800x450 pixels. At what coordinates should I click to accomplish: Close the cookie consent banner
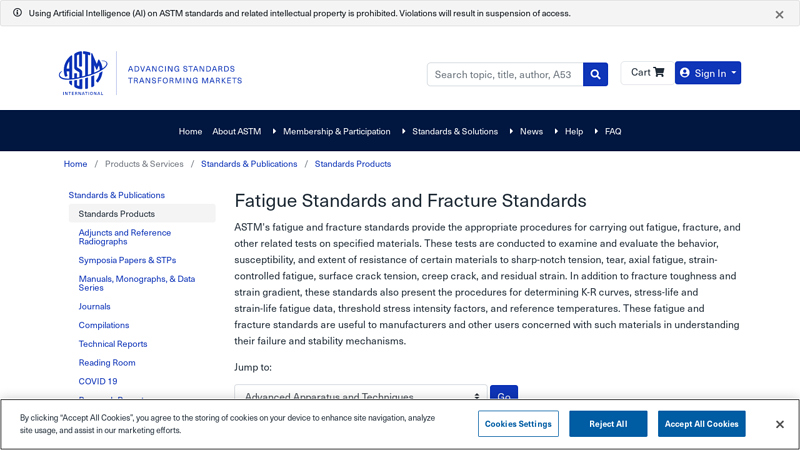point(780,424)
